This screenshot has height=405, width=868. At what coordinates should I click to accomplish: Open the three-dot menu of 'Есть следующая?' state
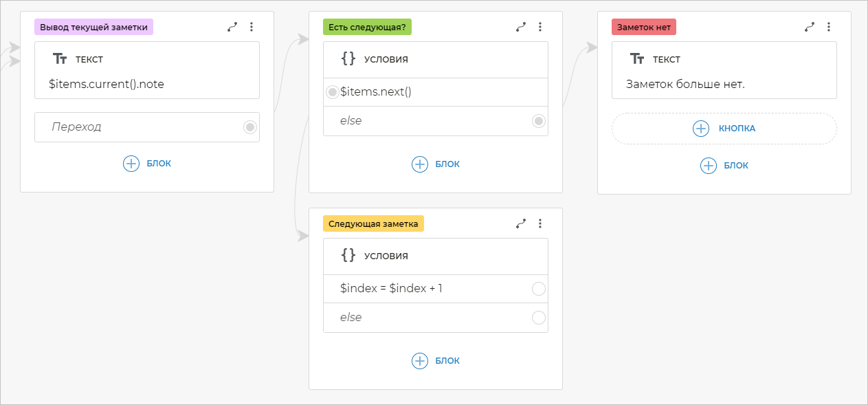pos(540,27)
